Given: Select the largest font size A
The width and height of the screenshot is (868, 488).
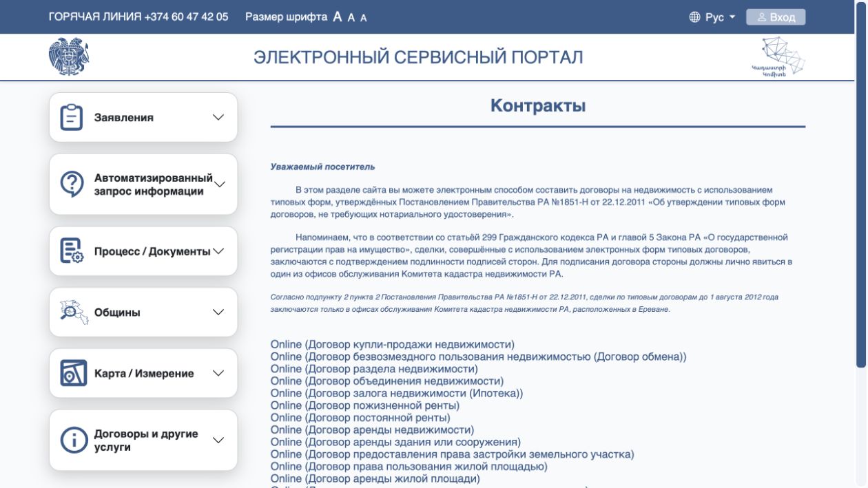Looking at the screenshot, I should coord(338,17).
